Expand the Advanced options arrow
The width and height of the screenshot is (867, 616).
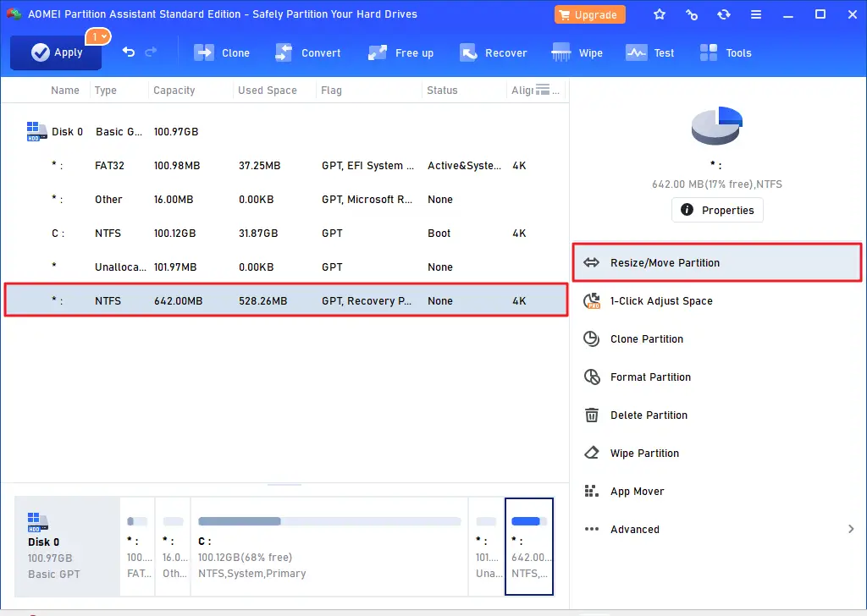click(851, 529)
